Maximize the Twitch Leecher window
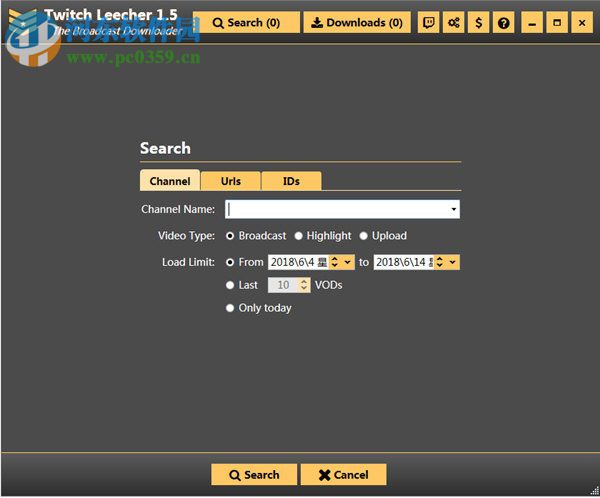The width and height of the screenshot is (600, 498). (x=557, y=23)
